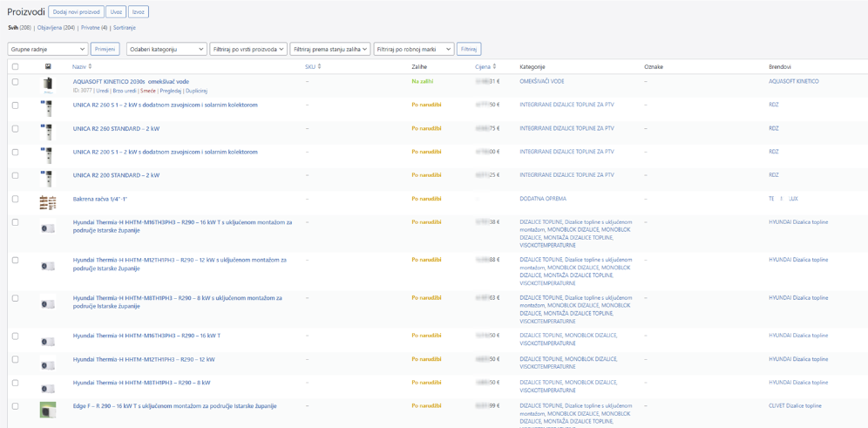868x428 pixels.
Task: Select the UNICA R2 260 S 1 row checkbox
Action: click(x=15, y=105)
